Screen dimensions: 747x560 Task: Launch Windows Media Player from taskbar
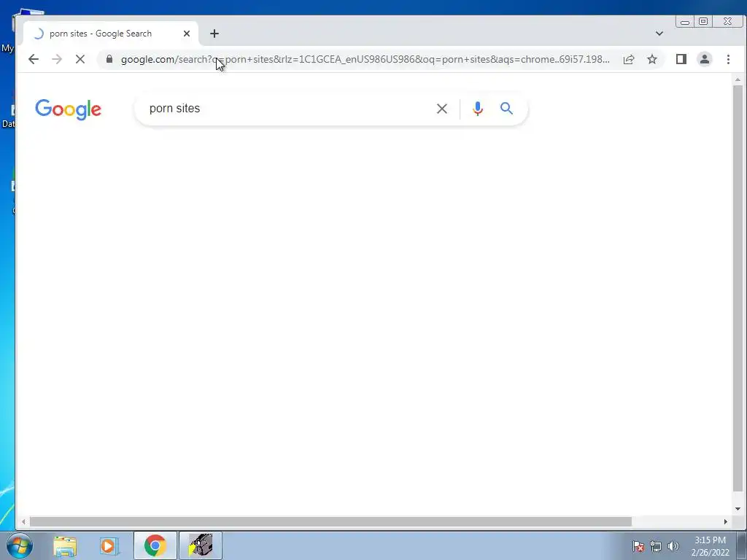[108, 545]
